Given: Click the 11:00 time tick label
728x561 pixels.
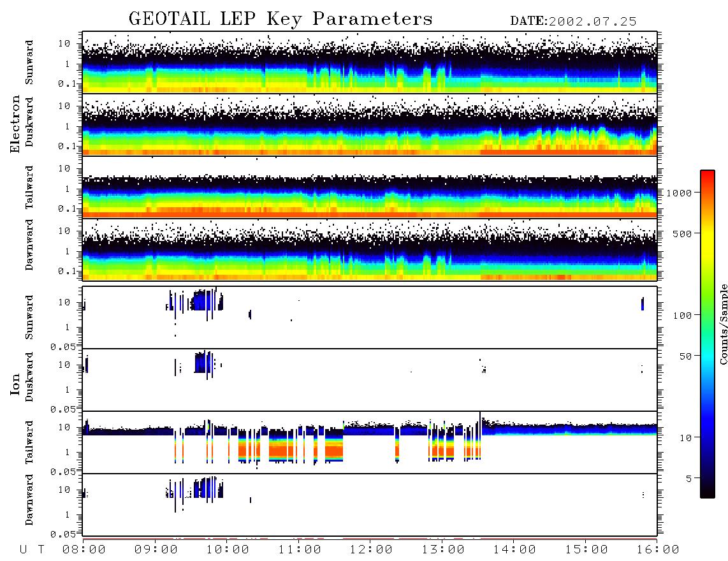Looking at the screenshot, I should pos(300,550).
